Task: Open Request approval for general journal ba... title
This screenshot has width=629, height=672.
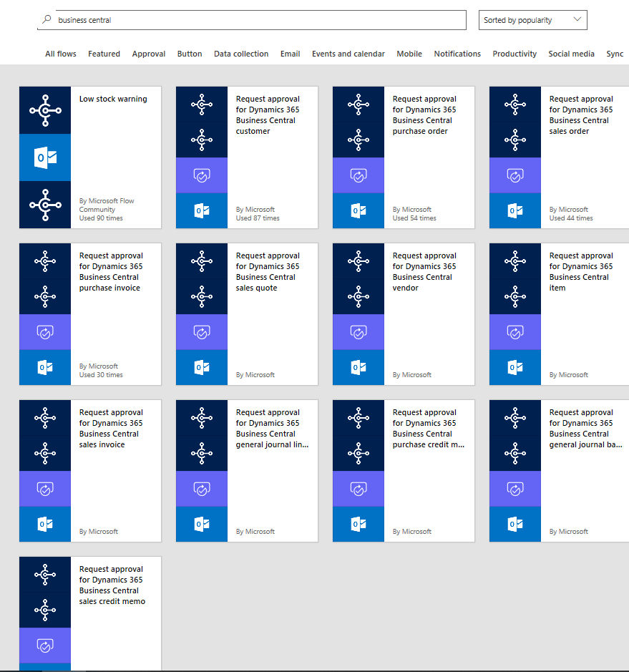Action: tap(586, 429)
